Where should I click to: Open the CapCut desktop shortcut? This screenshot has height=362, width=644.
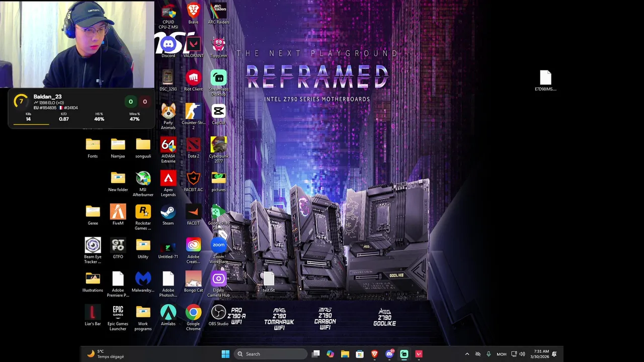[x=218, y=115]
